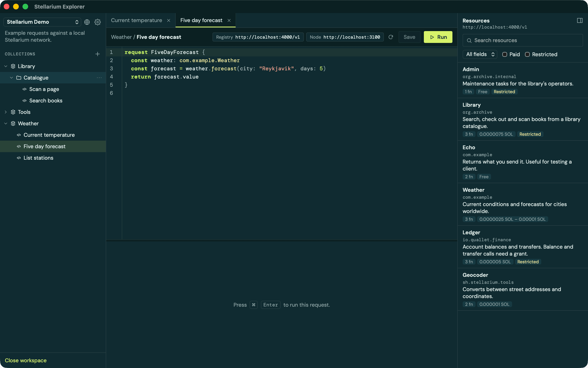
Task: Collapse the Catalogue folder chevron
Action: (x=11, y=78)
